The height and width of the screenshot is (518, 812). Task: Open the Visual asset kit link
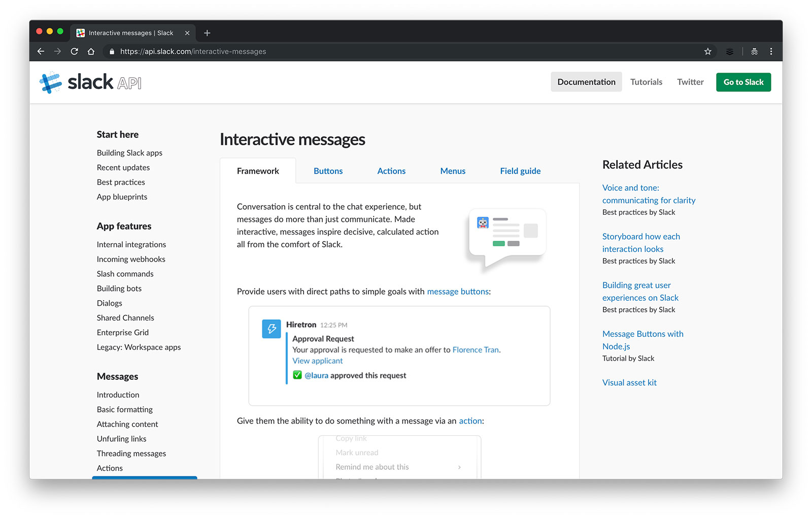[x=629, y=382]
